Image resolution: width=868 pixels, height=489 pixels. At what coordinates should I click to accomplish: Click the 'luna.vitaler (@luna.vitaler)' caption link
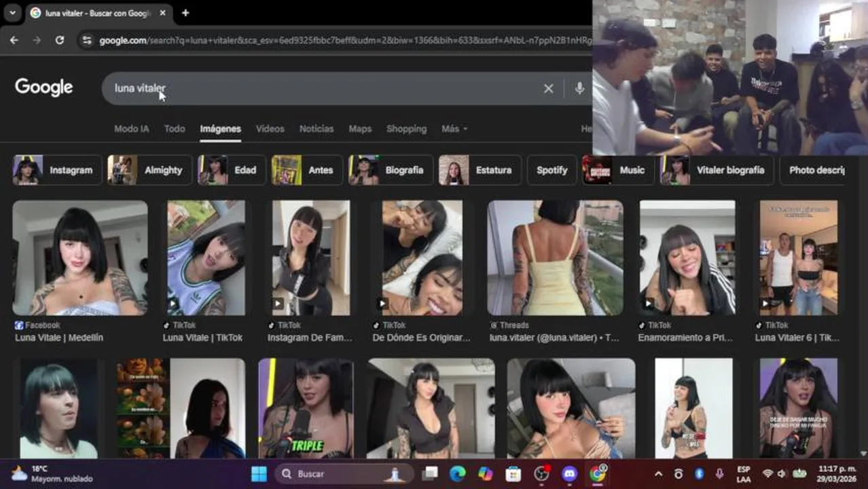pyautogui.click(x=554, y=338)
